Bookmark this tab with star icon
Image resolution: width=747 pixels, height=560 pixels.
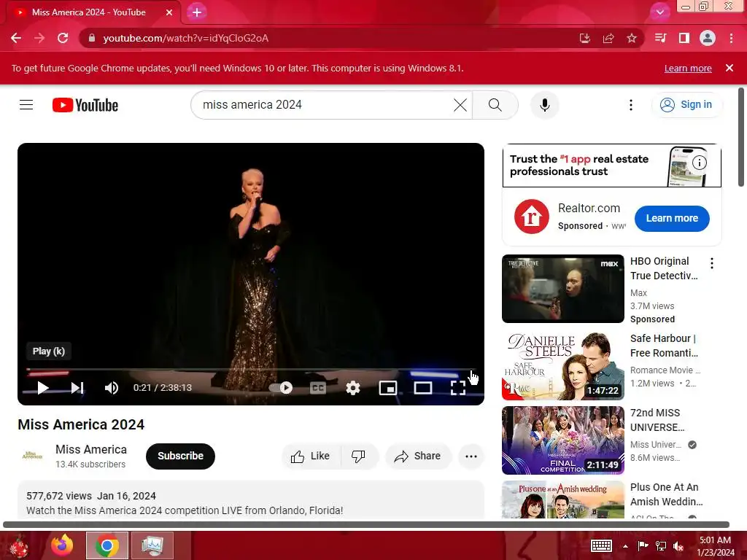(x=632, y=38)
